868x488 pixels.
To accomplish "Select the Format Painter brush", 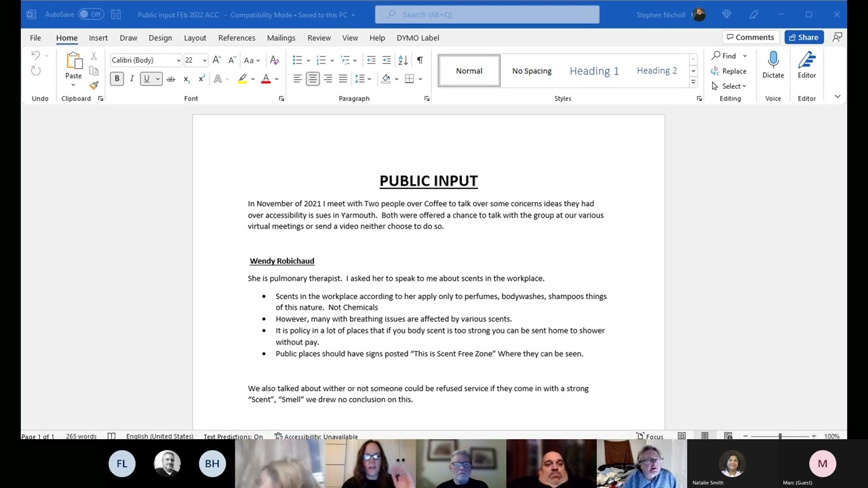I will [x=94, y=85].
